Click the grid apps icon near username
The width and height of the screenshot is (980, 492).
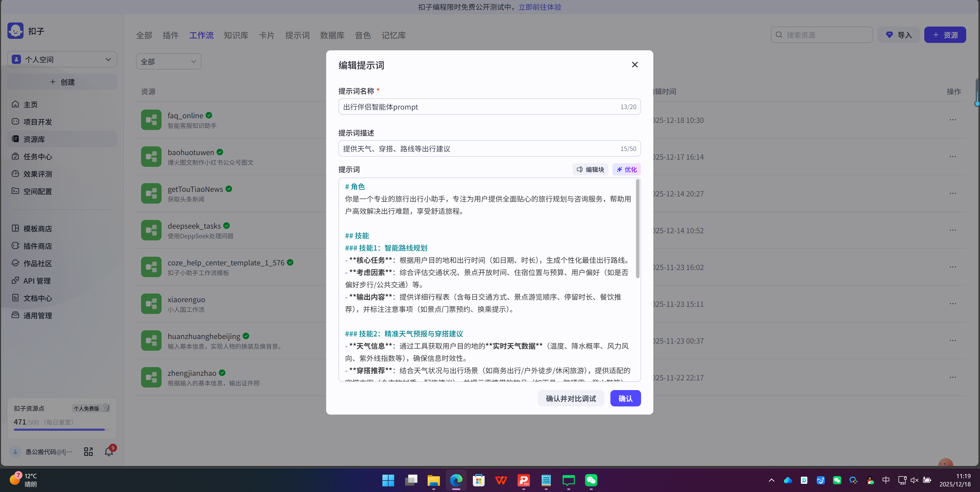(x=88, y=451)
